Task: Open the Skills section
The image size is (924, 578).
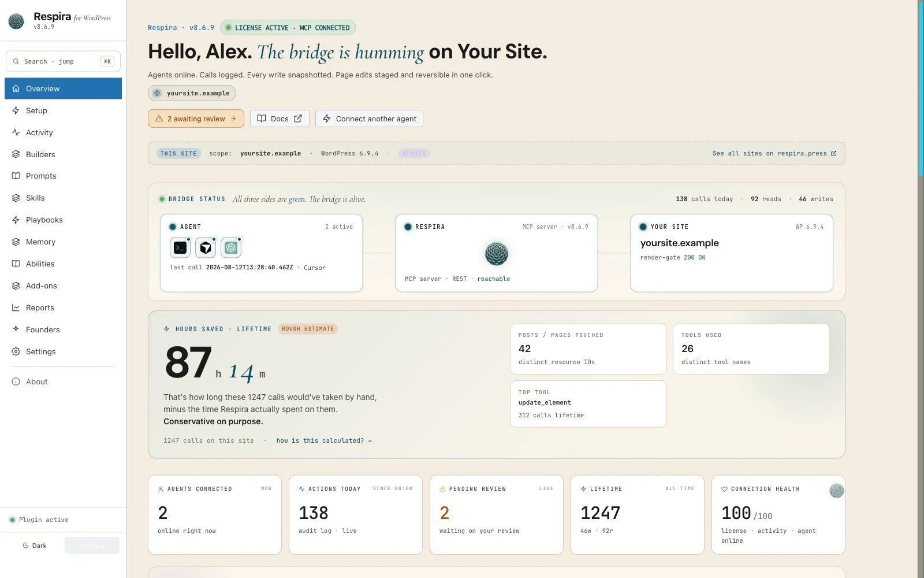Action: click(x=63, y=198)
